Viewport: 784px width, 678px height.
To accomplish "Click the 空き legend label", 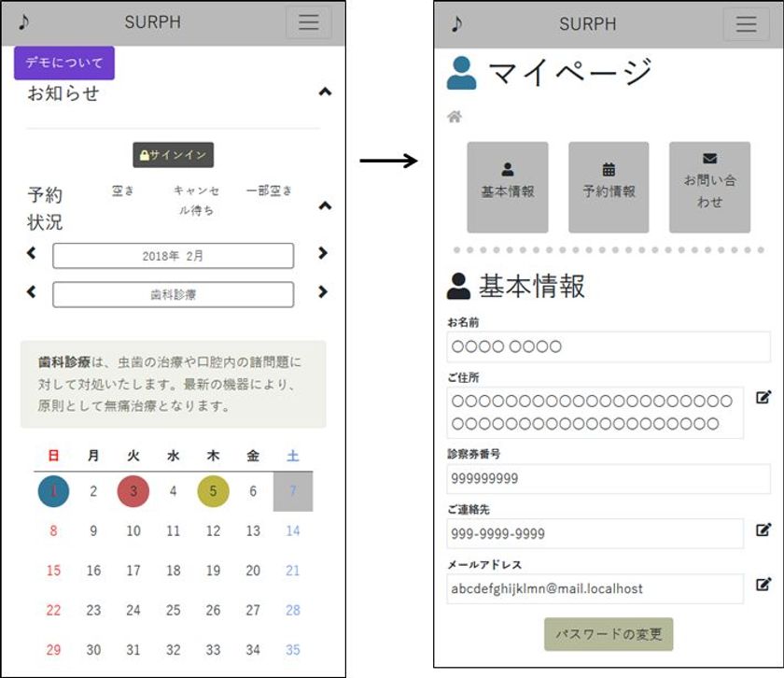I will point(122,191).
